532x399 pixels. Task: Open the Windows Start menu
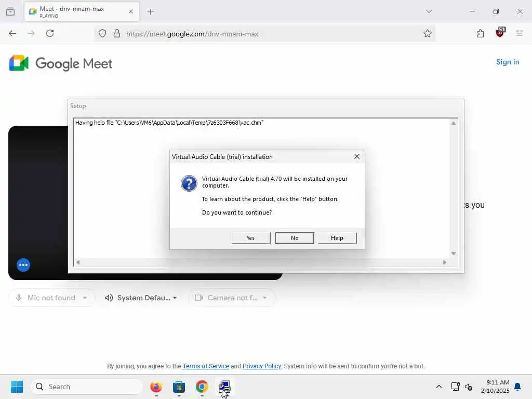(x=17, y=387)
